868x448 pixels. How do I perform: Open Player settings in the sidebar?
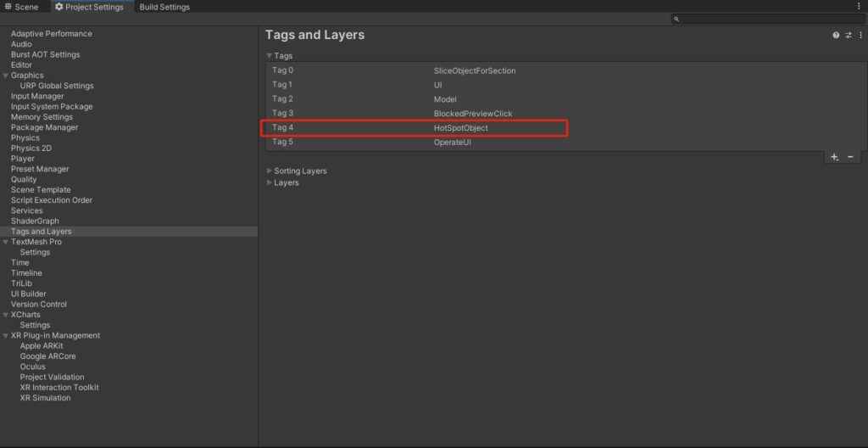pos(23,159)
